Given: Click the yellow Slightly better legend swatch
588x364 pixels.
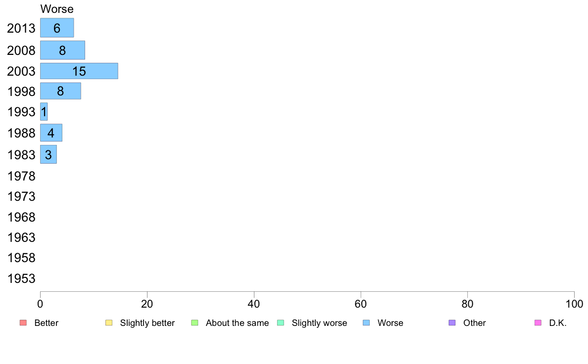Looking at the screenshot, I should pos(109,323).
